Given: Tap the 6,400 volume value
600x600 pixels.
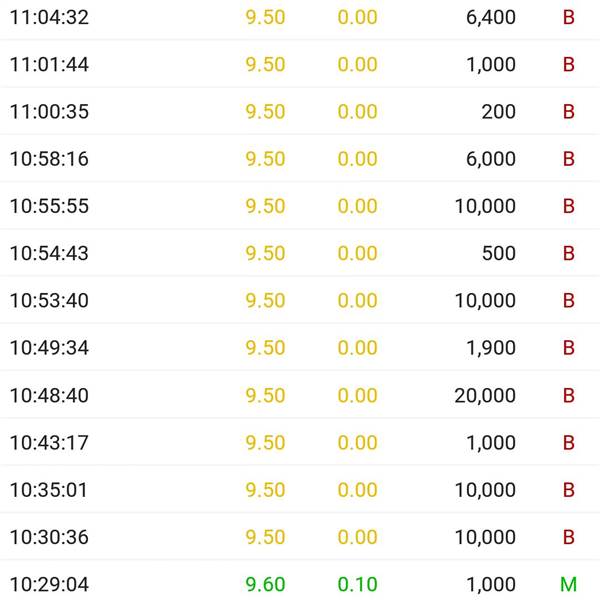Looking at the screenshot, I should (x=491, y=18).
